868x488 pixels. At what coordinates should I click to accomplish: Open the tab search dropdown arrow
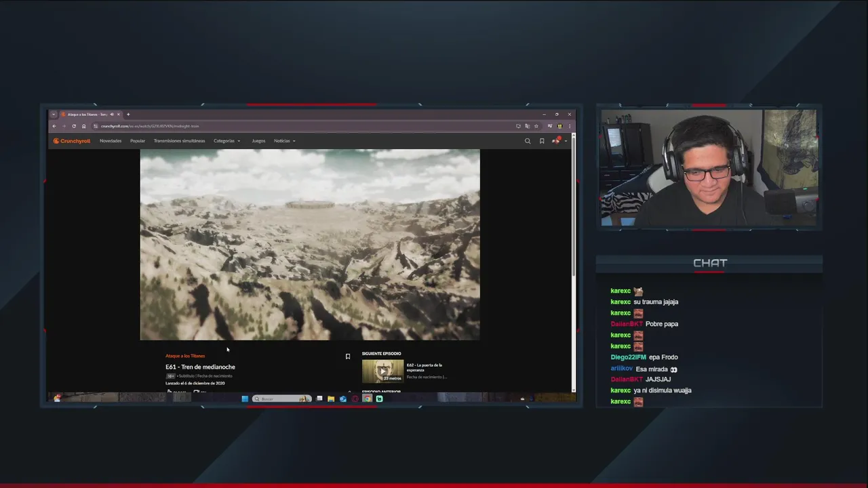54,115
